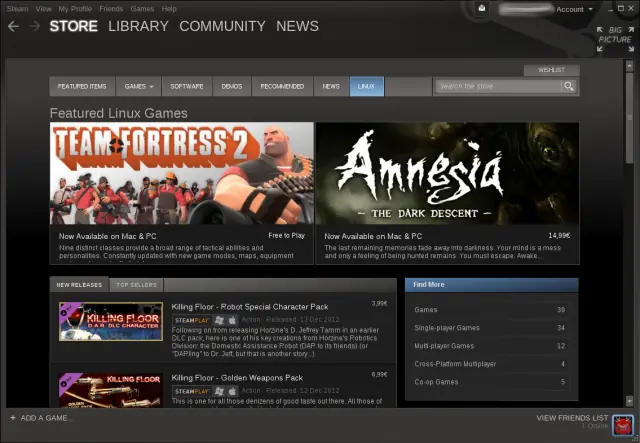Screen dimensions: 640x443
Task: Select the Demos tab
Action: click(x=232, y=87)
